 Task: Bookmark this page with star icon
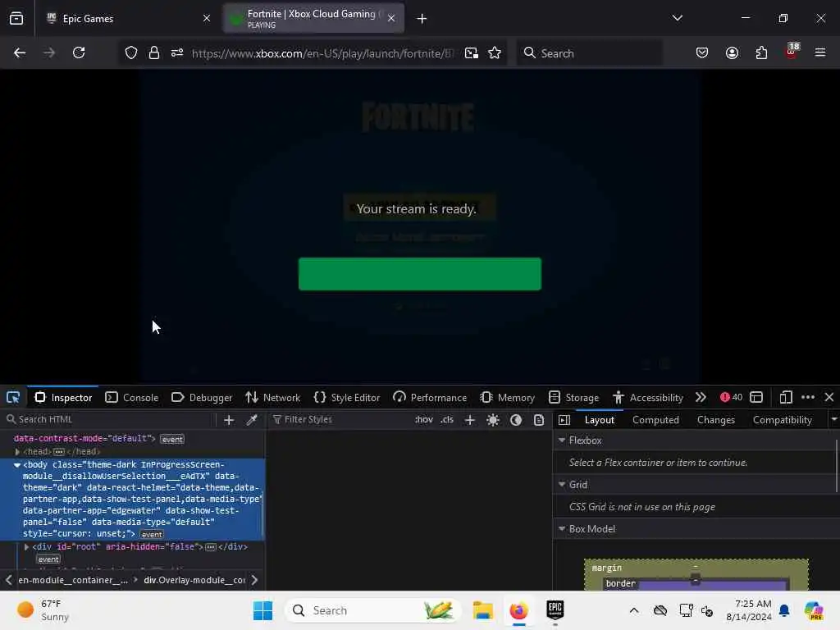495,53
